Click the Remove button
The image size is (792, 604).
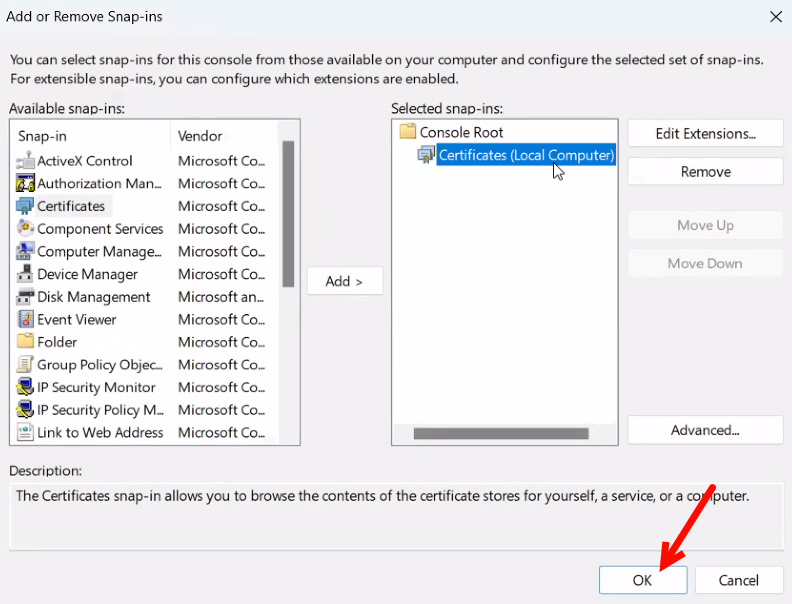click(x=705, y=172)
